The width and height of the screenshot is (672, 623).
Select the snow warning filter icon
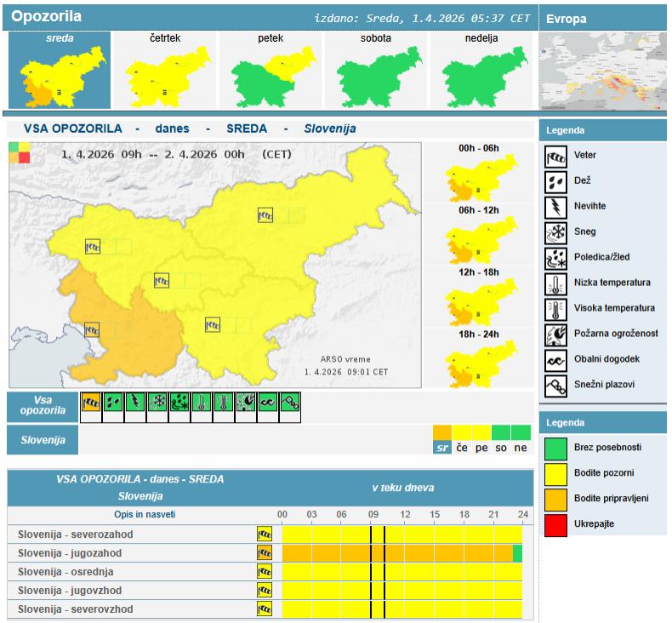157,403
